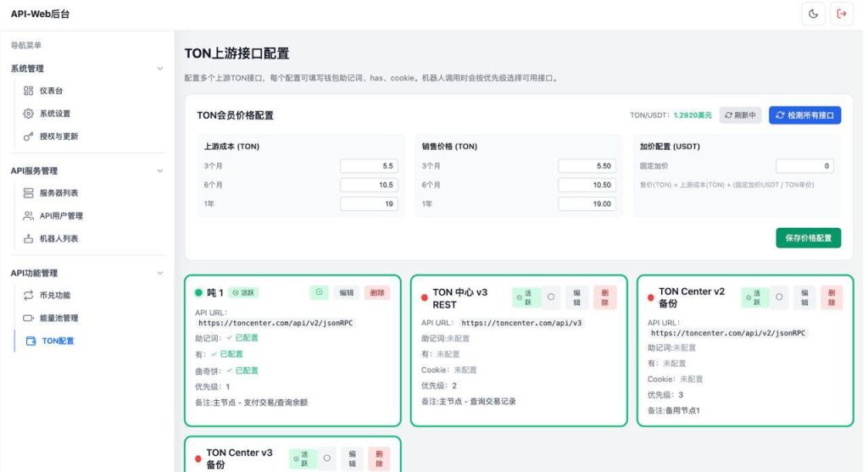Click TON/USDT rate 1.2920美元
The image size is (868, 472).
[x=693, y=115]
